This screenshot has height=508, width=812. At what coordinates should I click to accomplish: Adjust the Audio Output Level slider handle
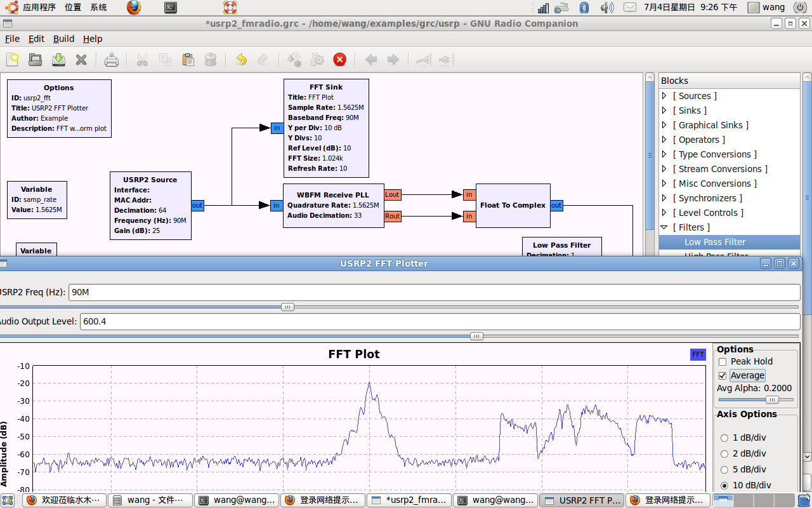click(476, 337)
